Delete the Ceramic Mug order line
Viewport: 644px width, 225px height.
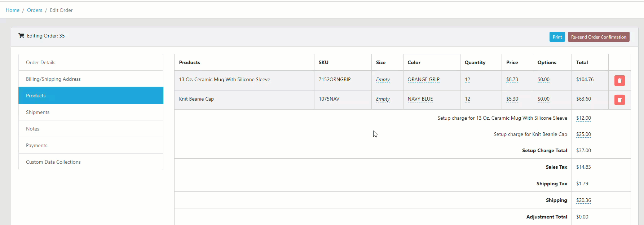(x=619, y=80)
